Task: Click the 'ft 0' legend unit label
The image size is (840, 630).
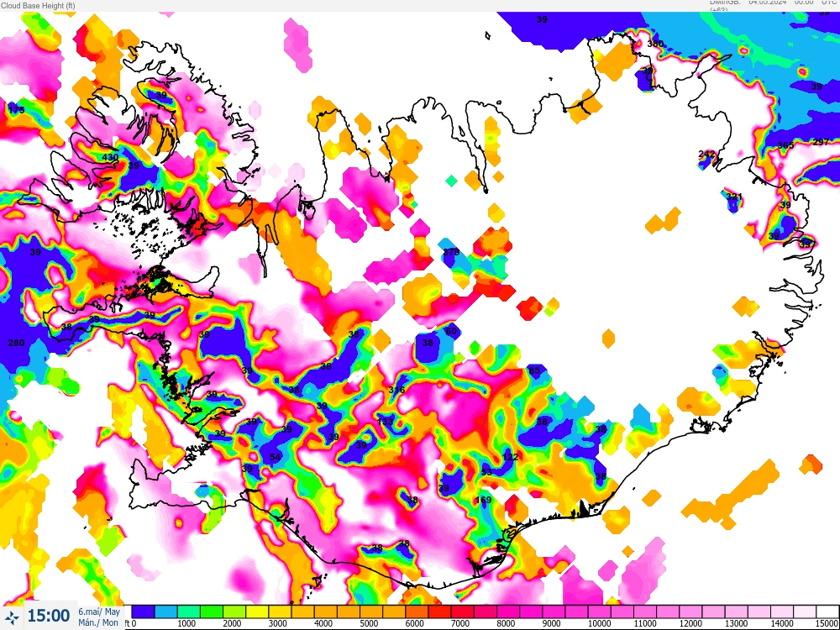Action: click(131, 624)
